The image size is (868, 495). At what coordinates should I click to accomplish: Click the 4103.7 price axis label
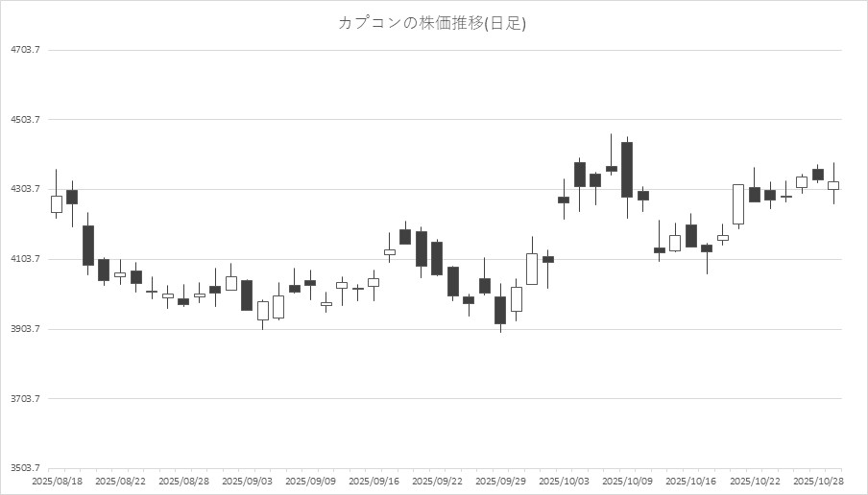pyautogui.click(x=25, y=259)
